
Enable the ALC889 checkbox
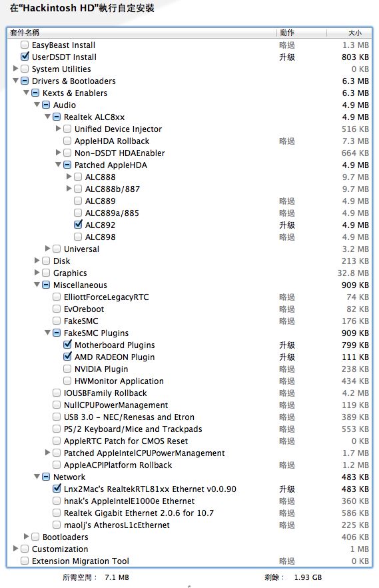click(78, 201)
